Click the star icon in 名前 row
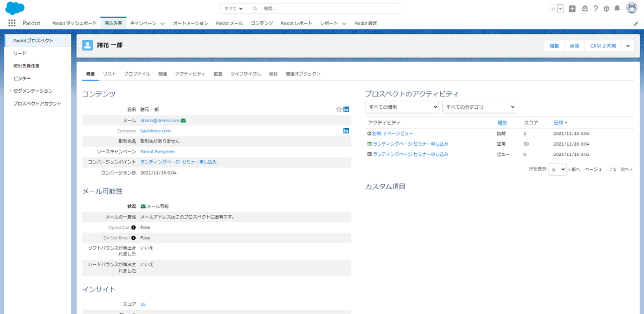 339,109
